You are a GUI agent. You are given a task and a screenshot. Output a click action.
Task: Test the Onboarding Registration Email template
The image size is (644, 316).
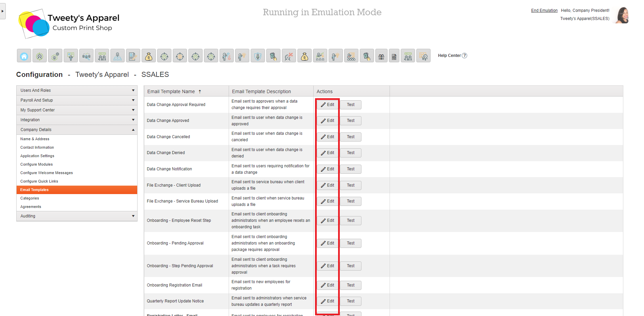click(351, 285)
